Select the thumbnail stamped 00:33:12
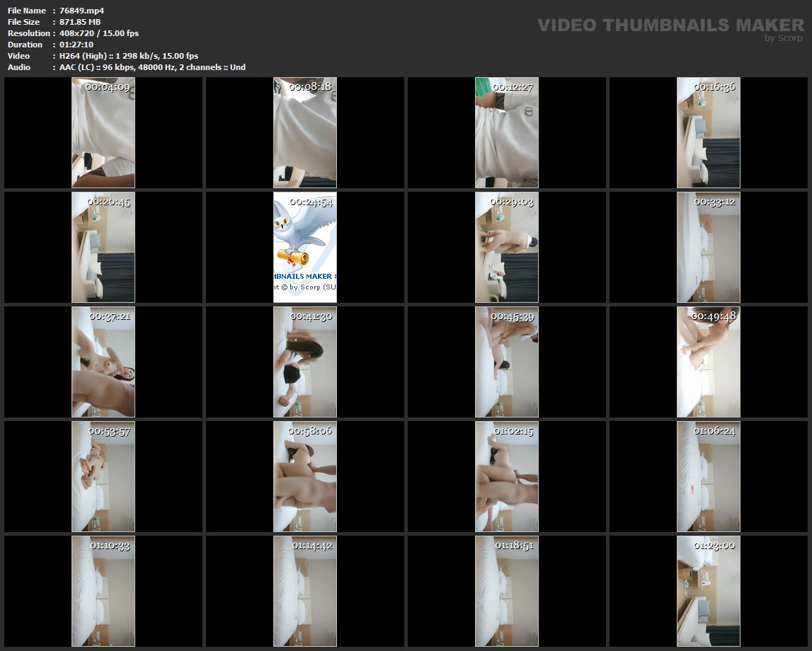This screenshot has width=812, height=651. 709,247
